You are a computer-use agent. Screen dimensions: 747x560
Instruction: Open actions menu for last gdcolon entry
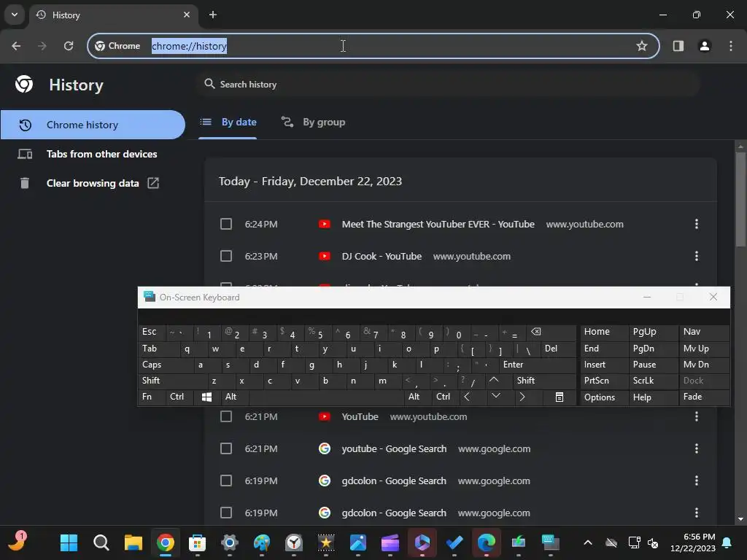[697, 513]
